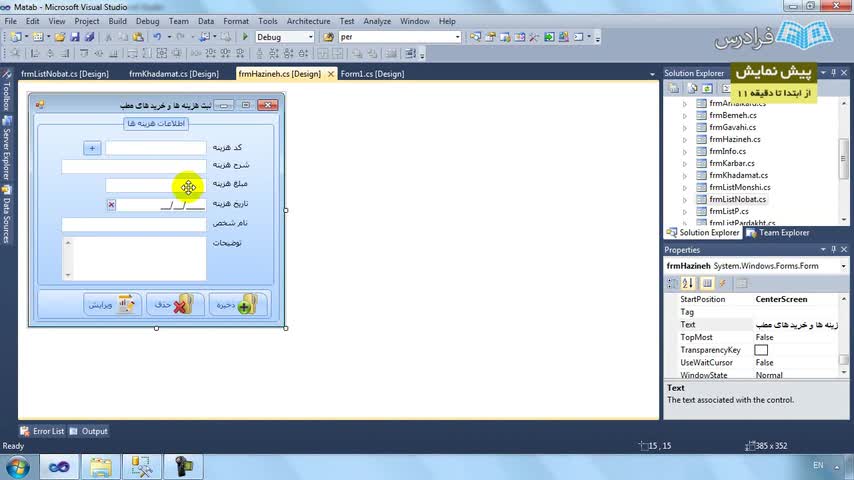Open the Server Explorer side panel
Viewport: 854px width, 480px height.
pyautogui.click(x=6, y=148)
